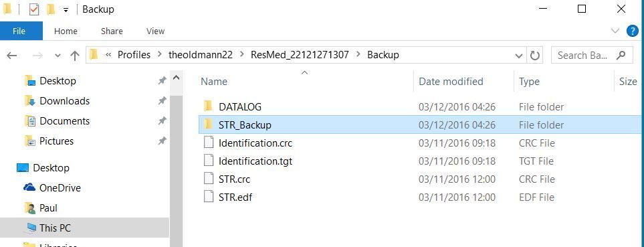Click the New folder icon in quick access toolbar
This screenshot has height=247, width=644.
pyautogui.click(x=51, y=9)
